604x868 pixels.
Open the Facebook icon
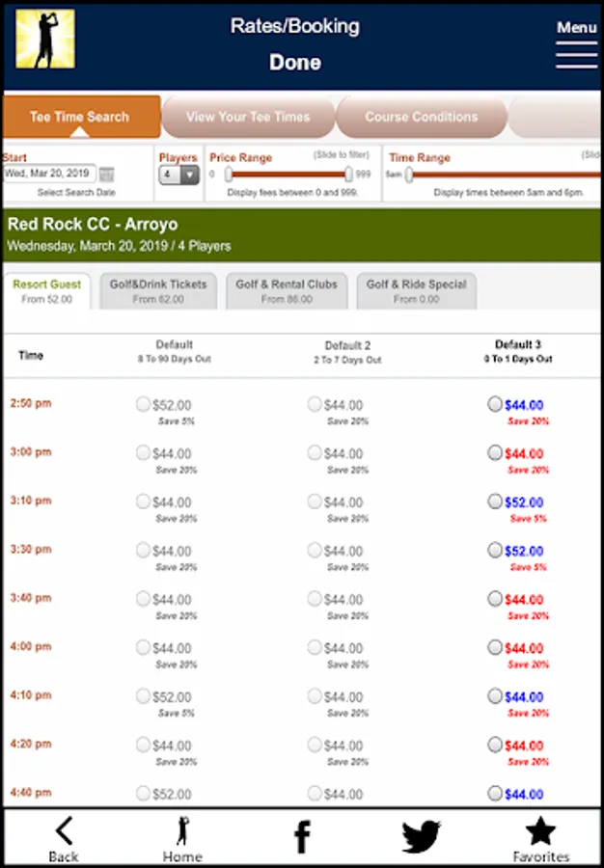[302, 836]
